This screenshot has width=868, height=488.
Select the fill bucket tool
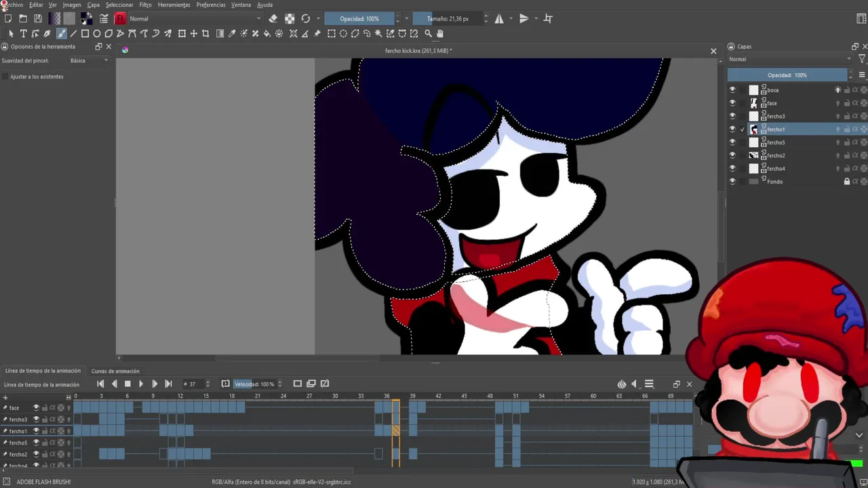point(267,33)
